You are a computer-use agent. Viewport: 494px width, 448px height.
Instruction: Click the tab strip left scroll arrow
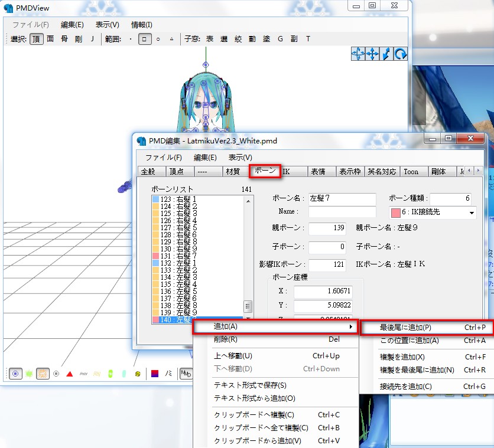tap(469, 171)
